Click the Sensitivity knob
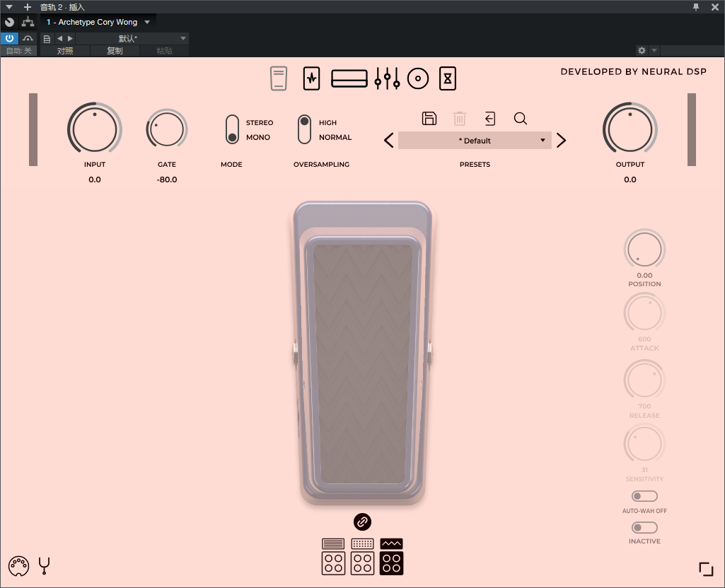725x588 pixels. pos(644,444)
